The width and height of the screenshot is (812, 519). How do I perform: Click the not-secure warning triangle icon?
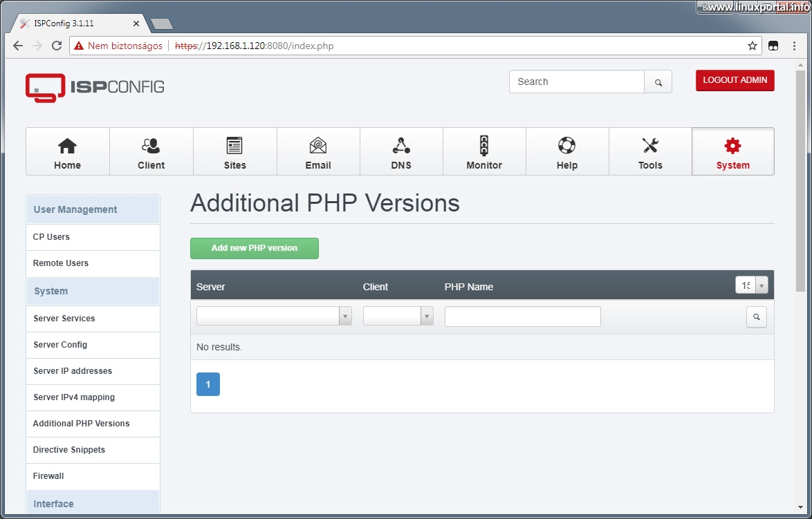(x=79, y=46)
